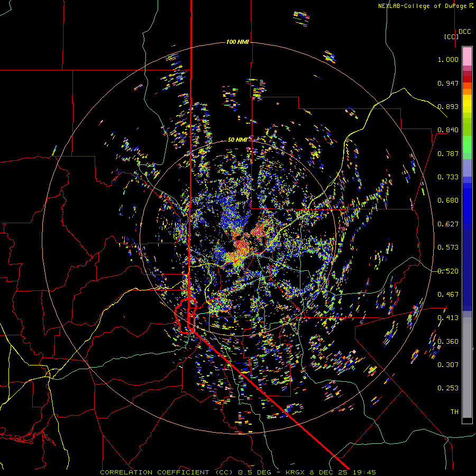Select the 0.893 scale value
Image resolution: width=476 pixels, height=476 pixels.
(x=448, y=106)
